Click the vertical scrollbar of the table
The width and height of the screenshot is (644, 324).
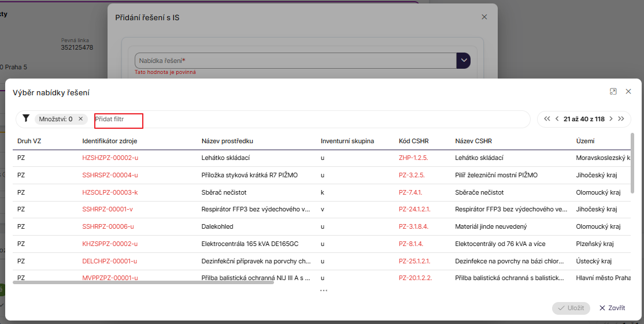(x=632, y=162)
